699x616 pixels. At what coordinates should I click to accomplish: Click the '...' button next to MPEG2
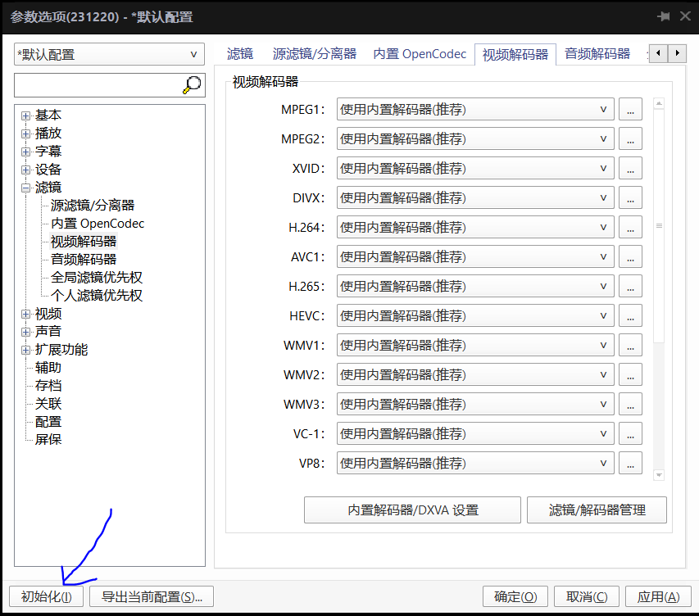630,138
